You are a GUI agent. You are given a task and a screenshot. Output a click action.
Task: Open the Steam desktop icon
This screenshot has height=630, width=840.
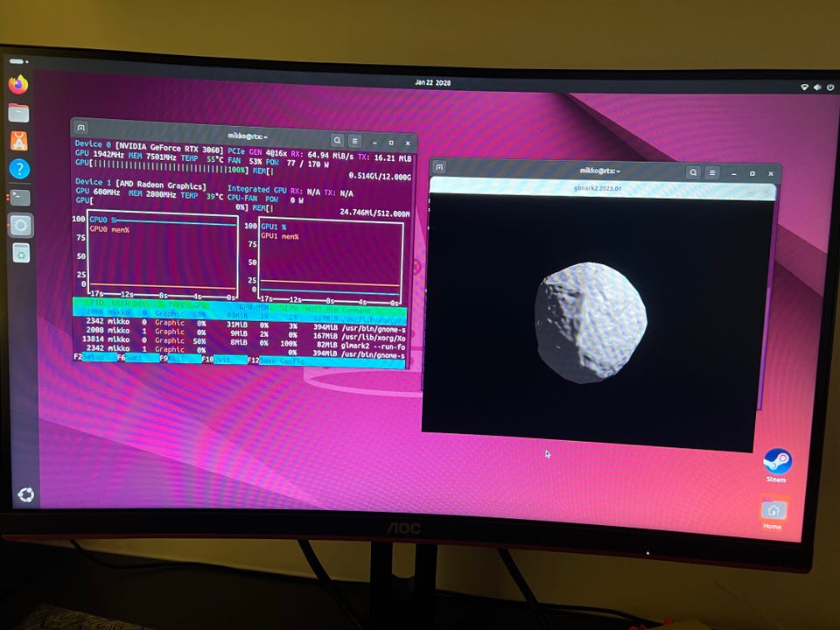777,465
